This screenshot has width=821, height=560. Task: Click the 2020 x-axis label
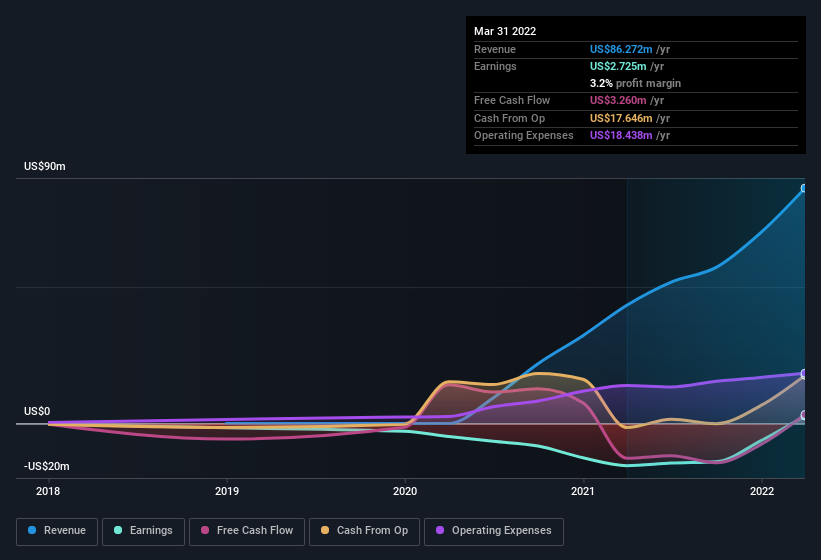(x=405, y=491)
